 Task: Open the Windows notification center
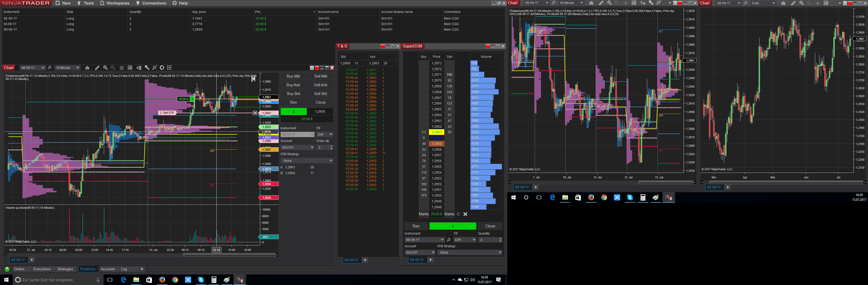click(x=499, y=280)
